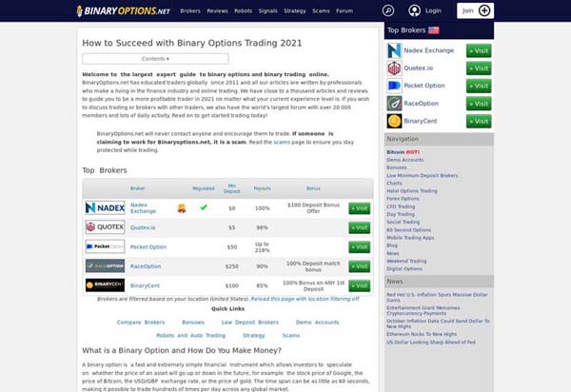Open Pocket Option name link in table
Screen dimensions: 571x392
148,246
